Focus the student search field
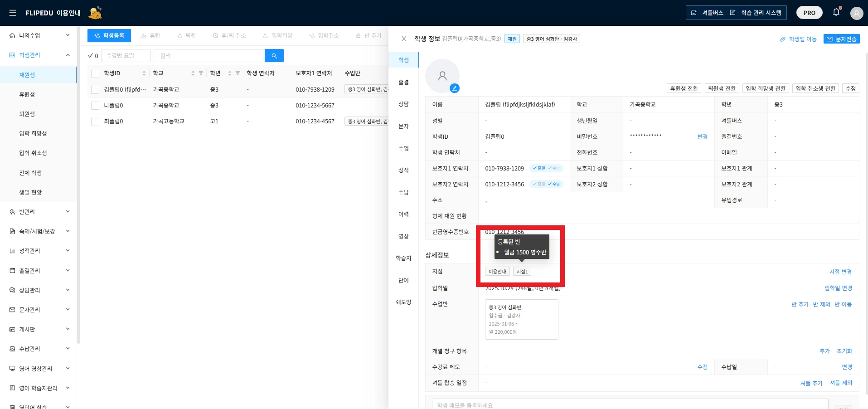 [209, 56]
